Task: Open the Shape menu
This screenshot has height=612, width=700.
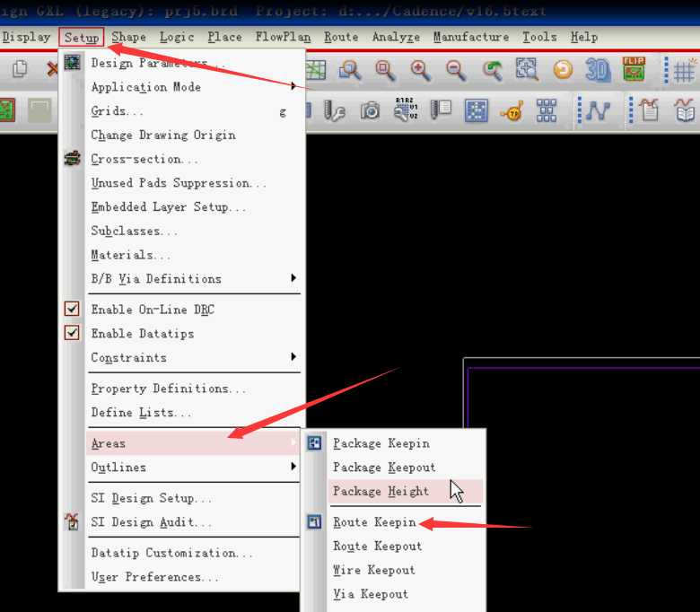Action: [x=128, y=37]
